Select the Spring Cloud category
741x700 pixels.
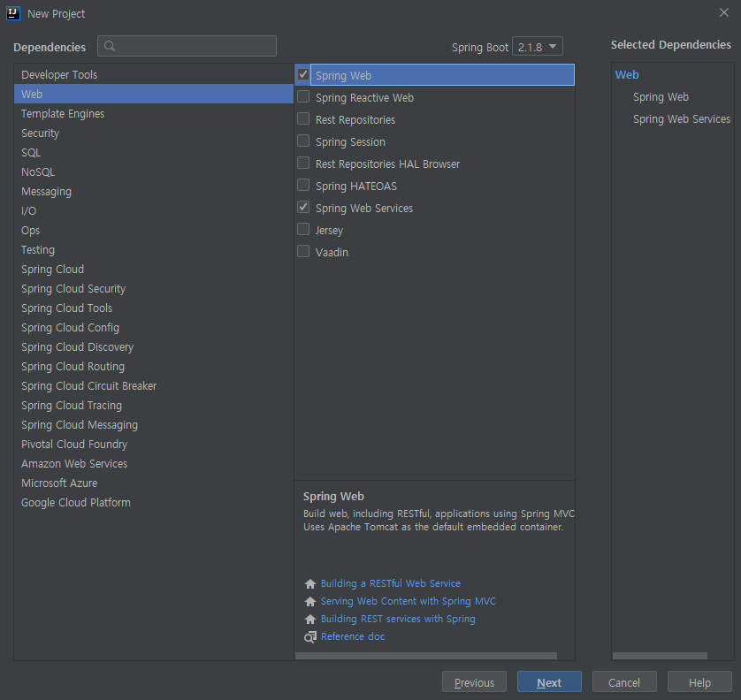[154, 270]
